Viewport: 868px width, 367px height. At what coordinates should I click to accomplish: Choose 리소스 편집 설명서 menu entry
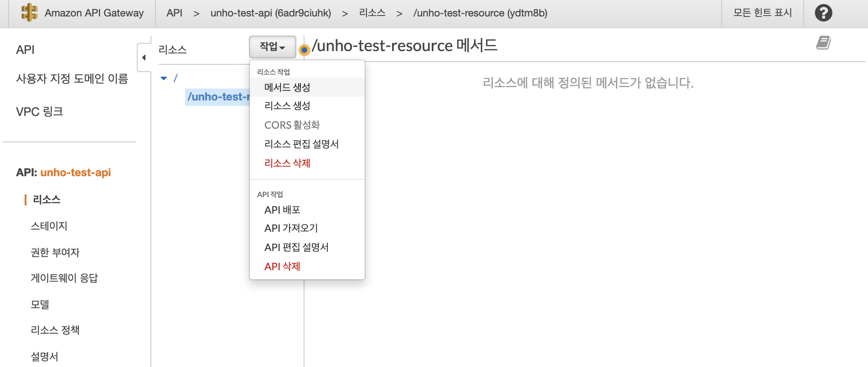coord(307,144)
